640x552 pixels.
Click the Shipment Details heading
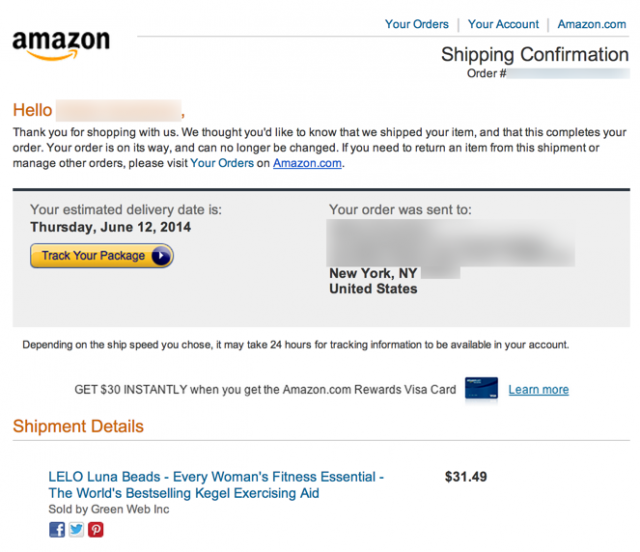(x=78, y=426)
